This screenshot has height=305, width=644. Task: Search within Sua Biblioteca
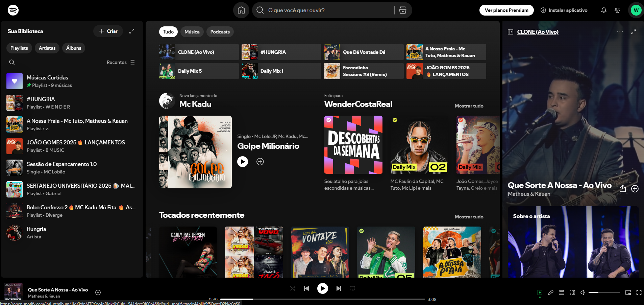point(12,62)
